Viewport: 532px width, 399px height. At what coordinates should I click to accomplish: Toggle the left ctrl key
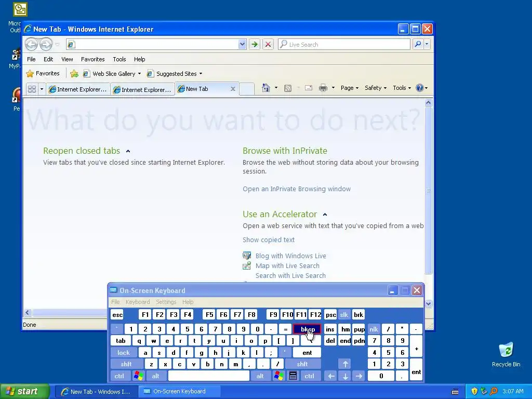[119, 376]
